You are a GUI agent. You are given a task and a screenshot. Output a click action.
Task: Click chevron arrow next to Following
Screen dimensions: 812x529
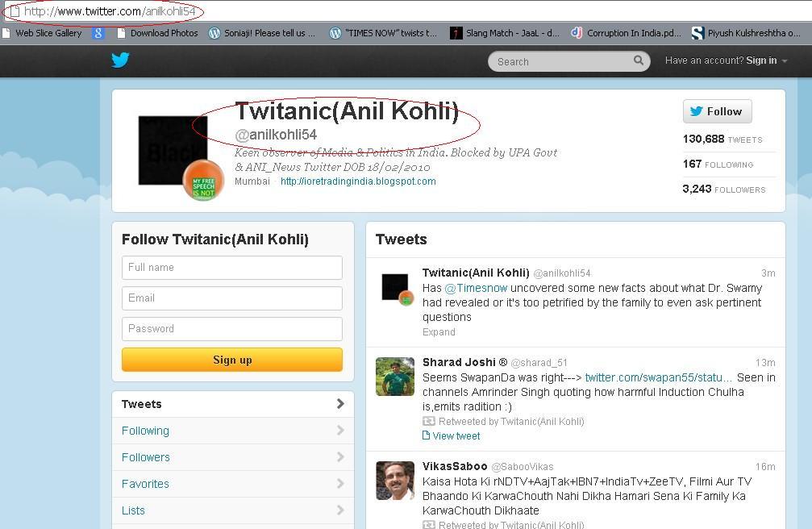pos(340,430)
